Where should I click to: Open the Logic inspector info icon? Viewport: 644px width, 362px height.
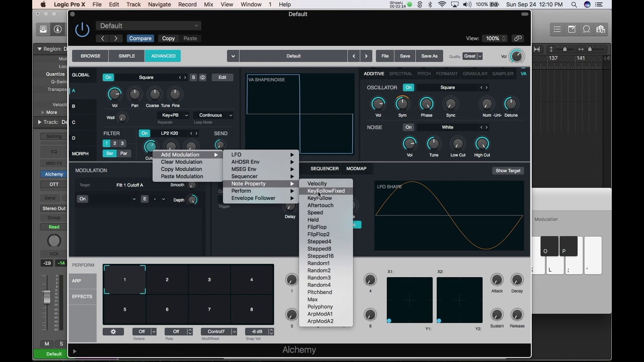pyautogui.click(x=57, y=29)
